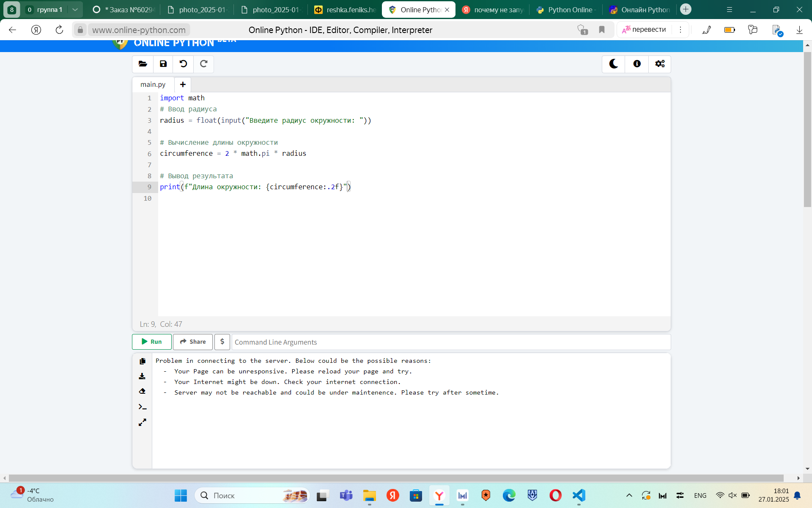
Task: Switch to the почему не запу tab
Action: pos(493,10)
